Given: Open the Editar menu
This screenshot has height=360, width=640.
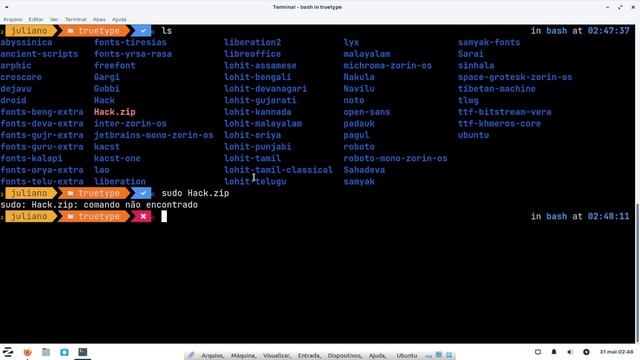Looking at the screenshot, I should (x=36, y=19).
